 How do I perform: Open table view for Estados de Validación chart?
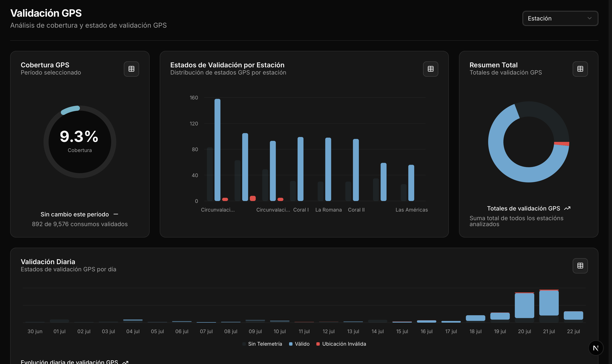click(x=430, y=69)
